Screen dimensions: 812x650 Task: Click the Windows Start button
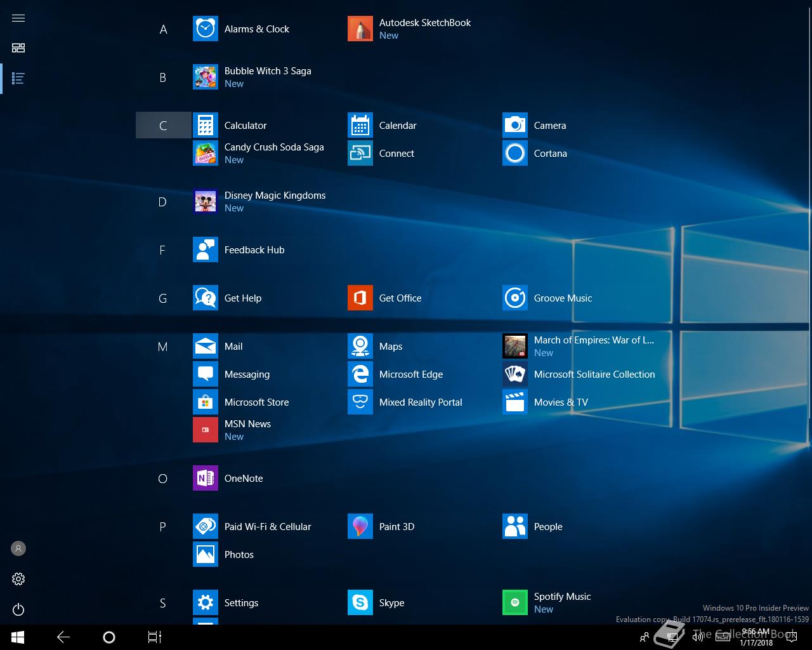pyautogui.click(x=17, y=637)
